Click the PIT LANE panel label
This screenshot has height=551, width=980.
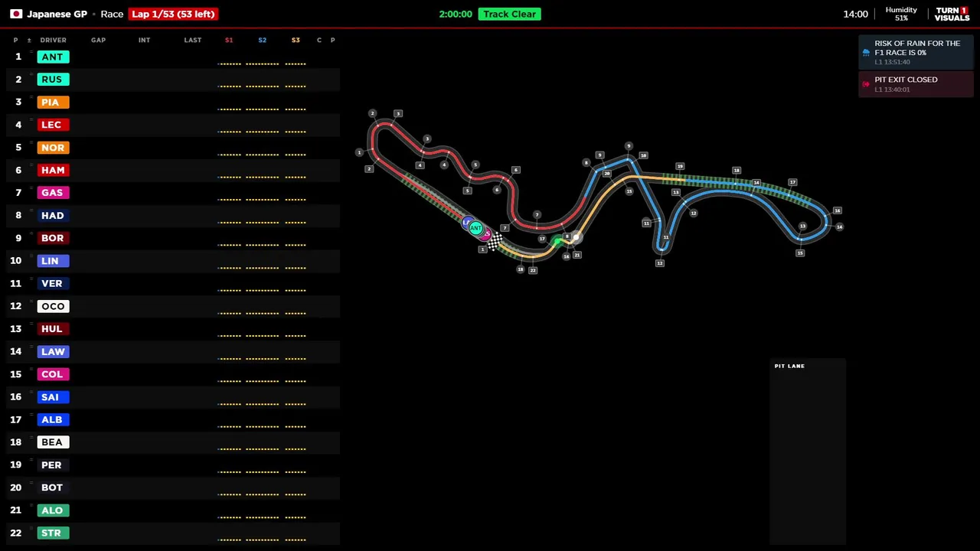coord(789,366)
